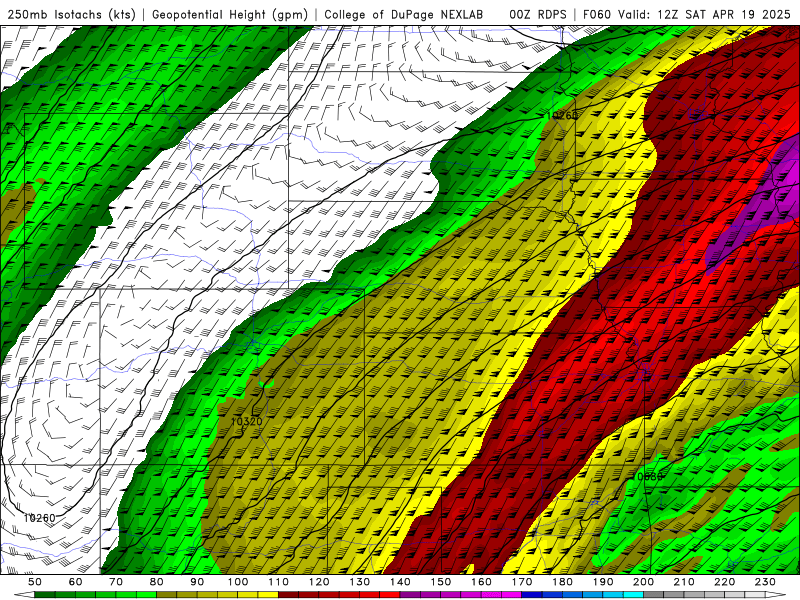This screenshot has height=600, width=800.
Task: Click the bright yellow swatch left of 110
Action: [x=268, y=595]
